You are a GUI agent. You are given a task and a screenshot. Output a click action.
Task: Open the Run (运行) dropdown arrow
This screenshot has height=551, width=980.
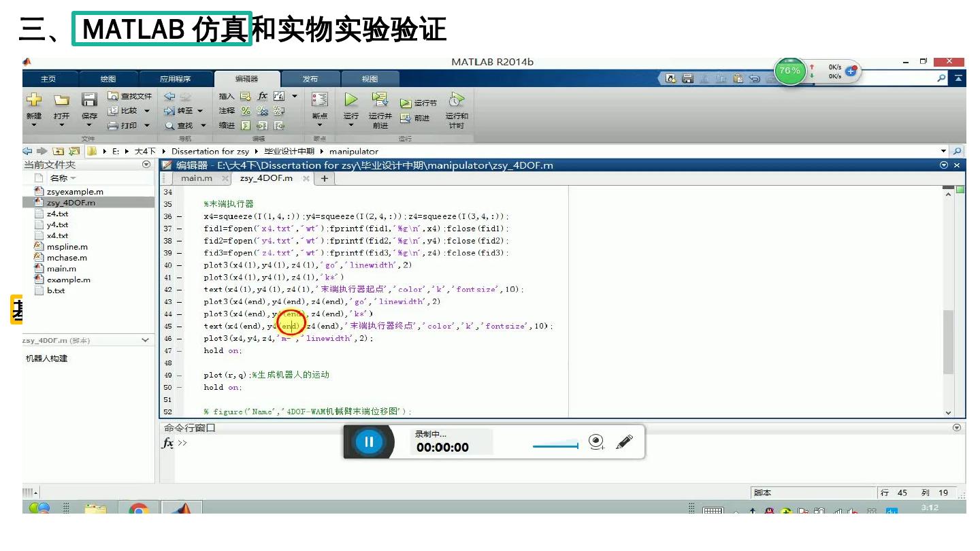350,126
